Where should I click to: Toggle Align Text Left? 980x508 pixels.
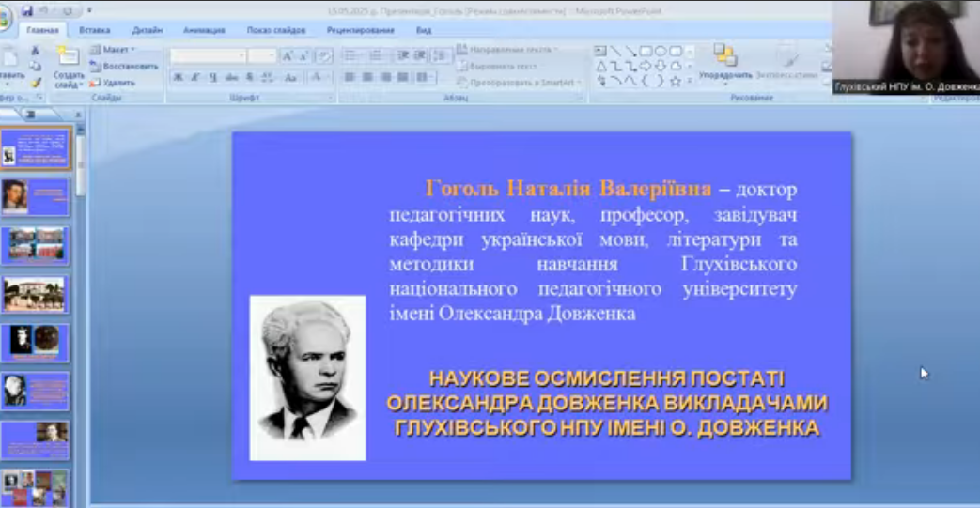click(350, 77)
